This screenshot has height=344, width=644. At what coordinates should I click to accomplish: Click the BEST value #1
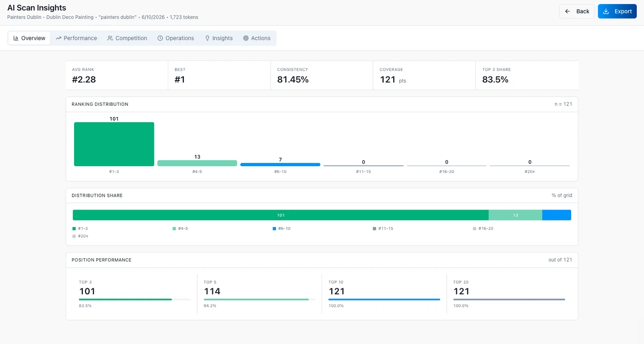coord(180,80)
